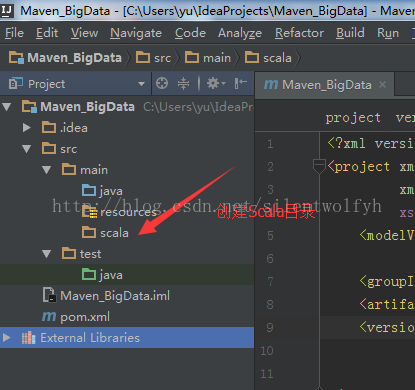Click line number 9 in gutter

[x=270, y=327]
